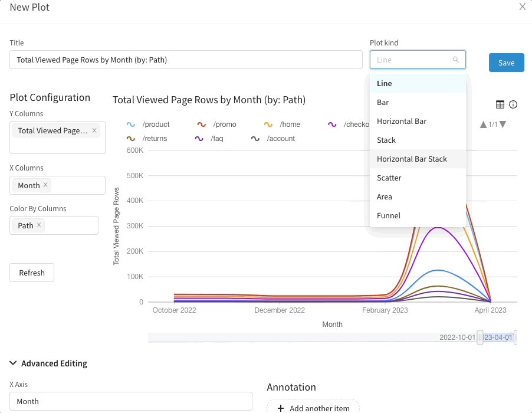
Task: Click the plot info icon
Action: (513, 104)
